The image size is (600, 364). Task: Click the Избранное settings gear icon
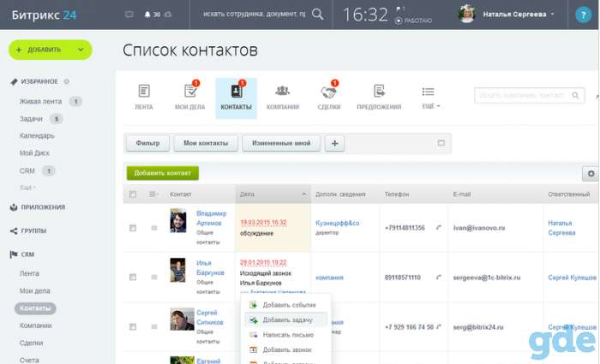pos(67,81)
